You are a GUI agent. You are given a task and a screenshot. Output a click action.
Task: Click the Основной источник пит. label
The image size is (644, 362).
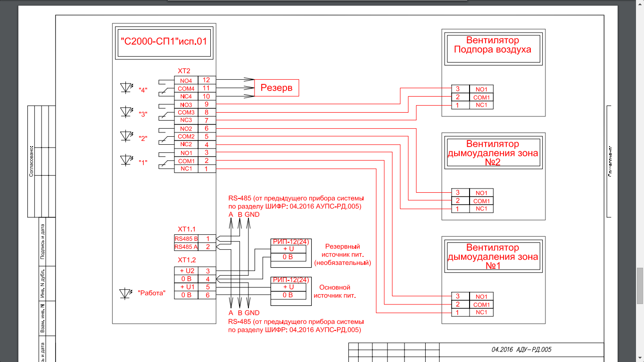[x=335, y=291]
